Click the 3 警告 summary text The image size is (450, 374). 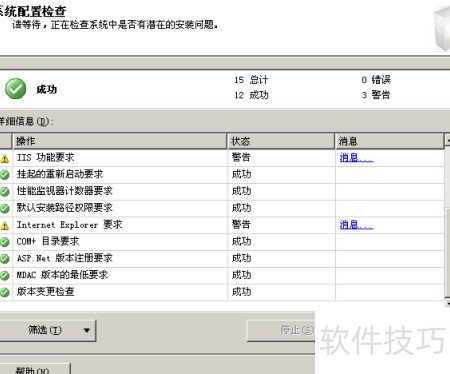click(376, 95)
